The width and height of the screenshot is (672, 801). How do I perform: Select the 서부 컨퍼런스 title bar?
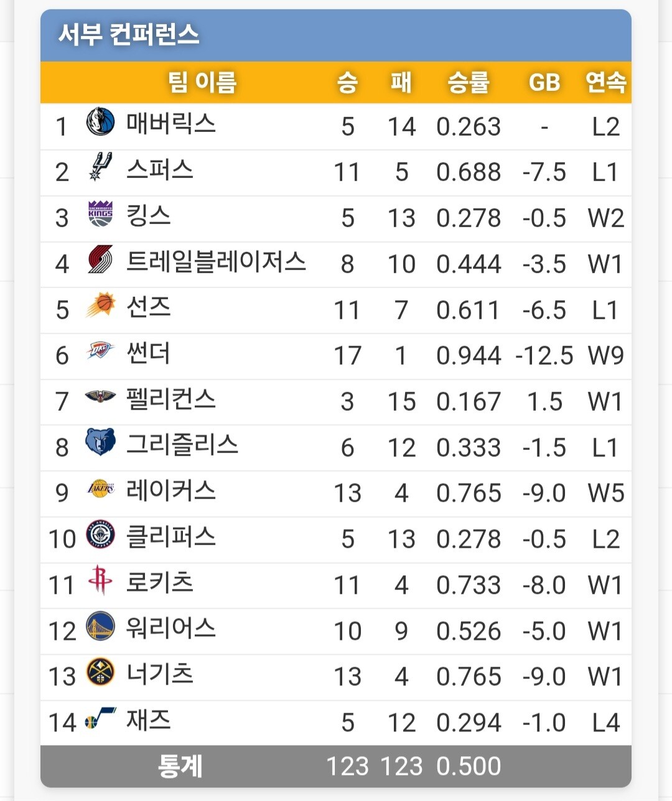[x=336, y=35]
